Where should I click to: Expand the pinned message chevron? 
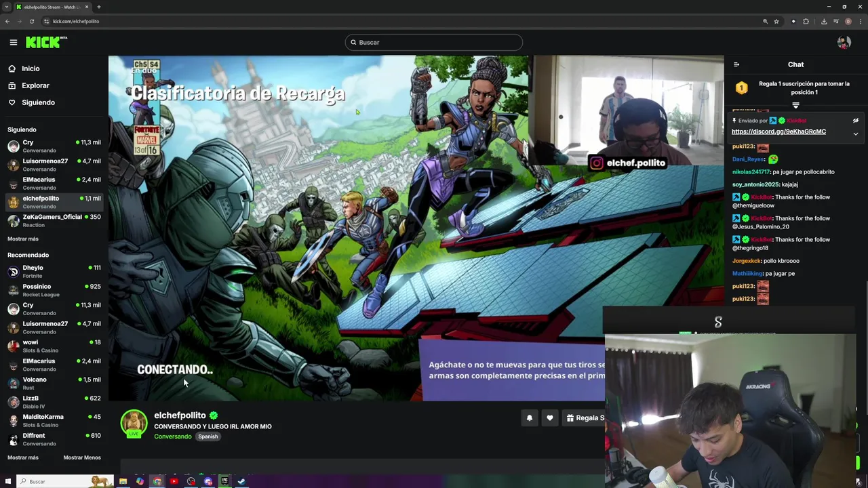click(x=855, y=134)
